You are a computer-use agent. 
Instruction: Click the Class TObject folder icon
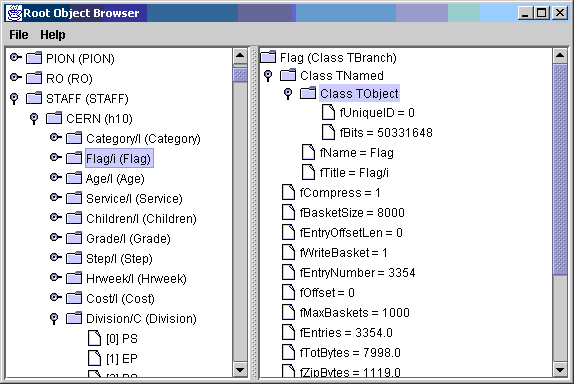(308, 93)
